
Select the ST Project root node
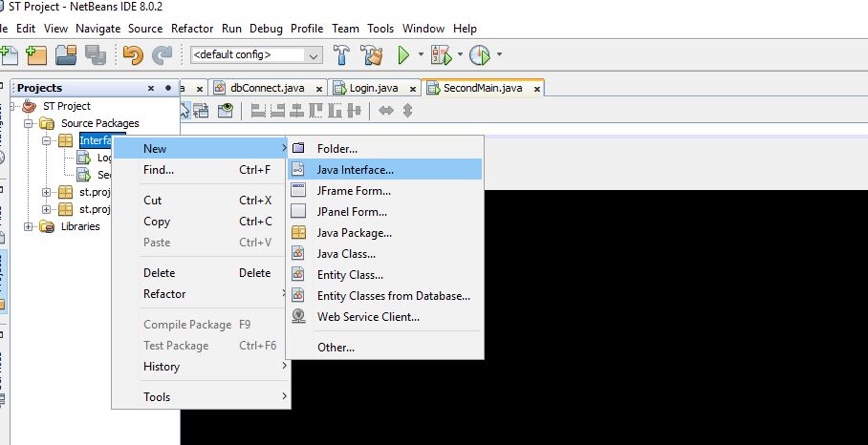(x=66, y=106)
